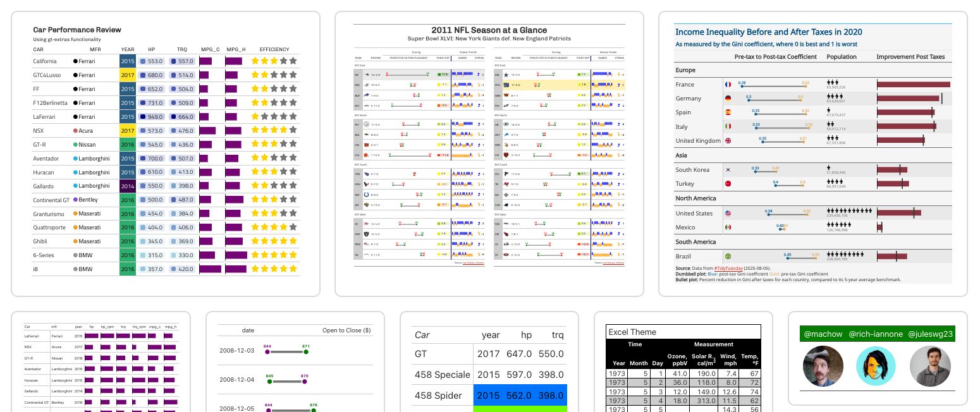
Task: Click the 'Using gt-extras functionality' subtitle
Action: (x=67, y=40)
